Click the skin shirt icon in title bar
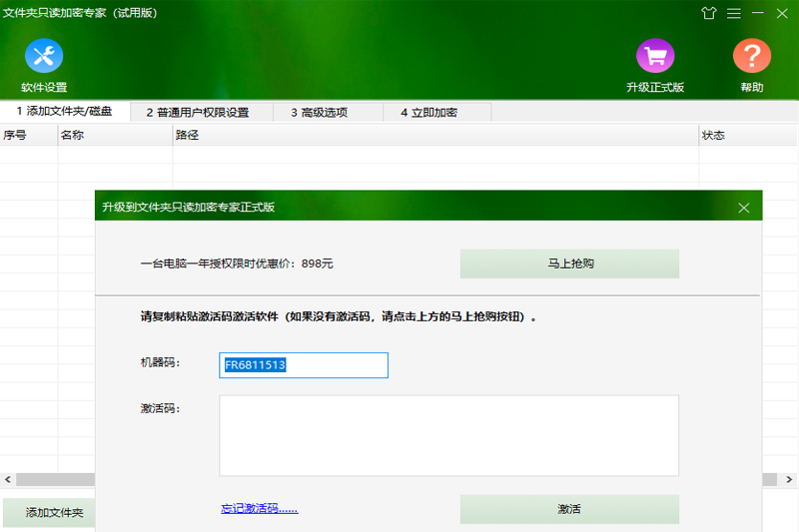The height and width of the screenshot is (532, 799). (x=709, y=13)
